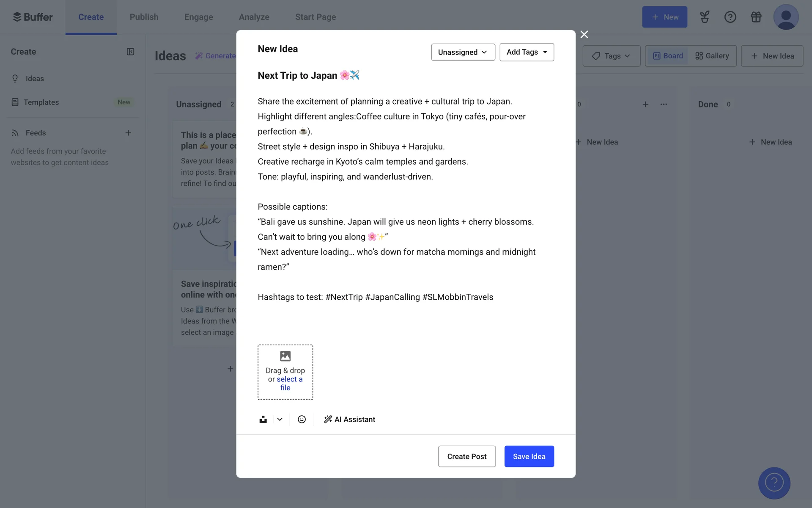Screen dimensions: 812x508
Task: Collapse the Create sidebar panel icon
Action: (130, 52)
